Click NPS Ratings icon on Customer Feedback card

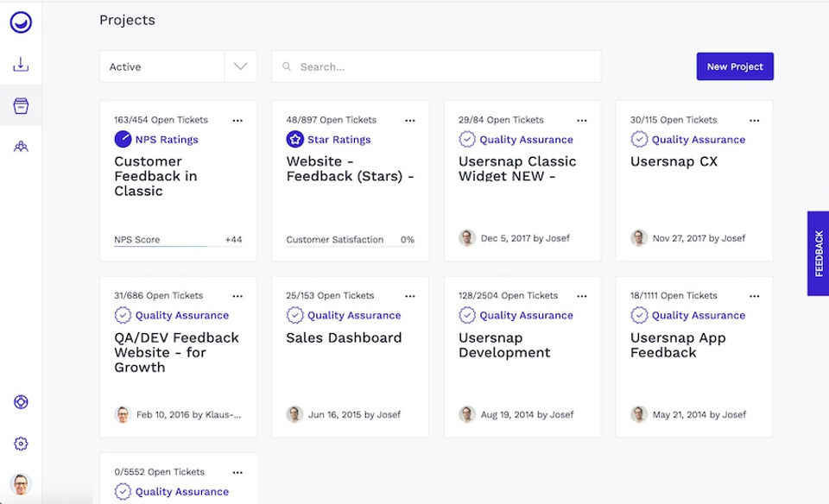click(x=123, y=139)
